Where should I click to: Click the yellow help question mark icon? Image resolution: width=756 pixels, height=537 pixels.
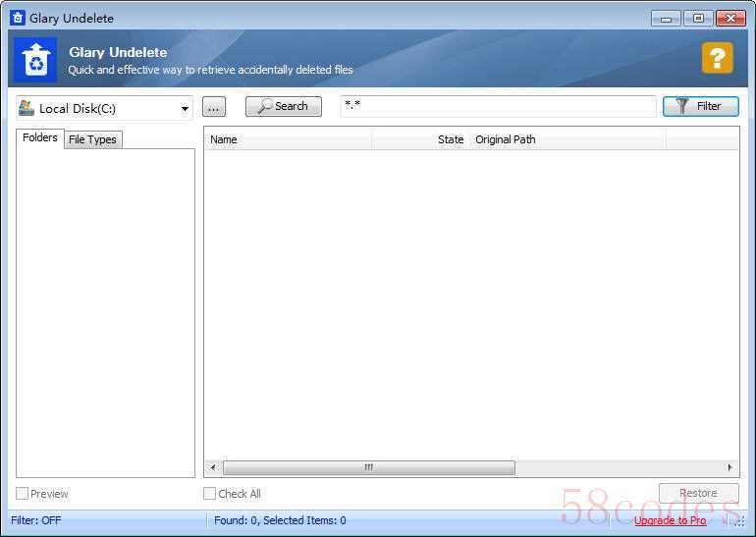pos(718,58)
